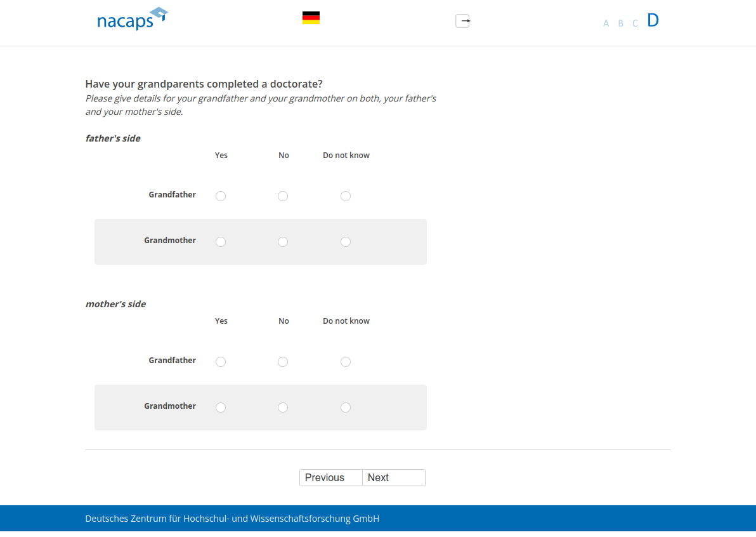The image size is (756, 537).
Task: Select current section D indicator
Action: pos(653,20)
